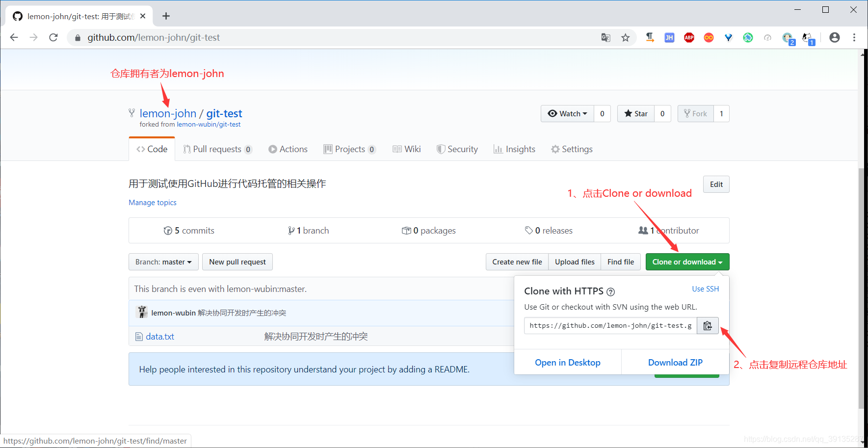Viewport: 868px width, 448px height.
Task: Click the AdBlock Plus extension icon
Action: (x=689, y=38)
